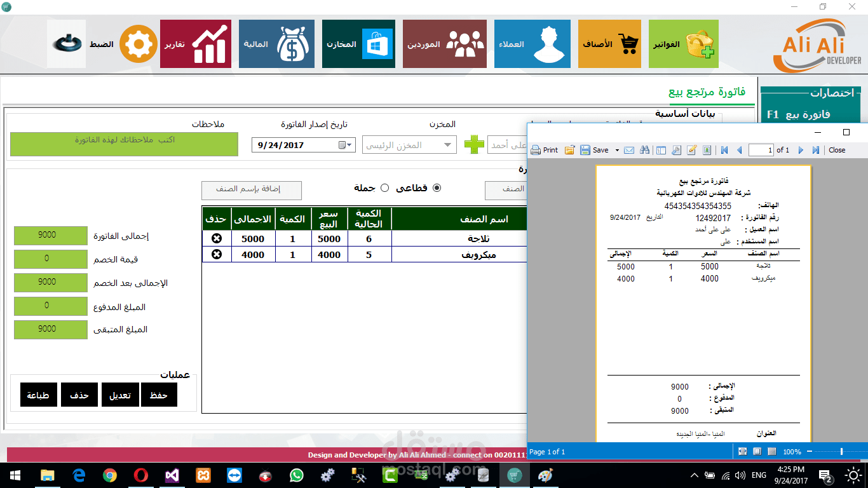Open the الضبط settings gear
Viewport: 868px width, 488px height.
138,44
